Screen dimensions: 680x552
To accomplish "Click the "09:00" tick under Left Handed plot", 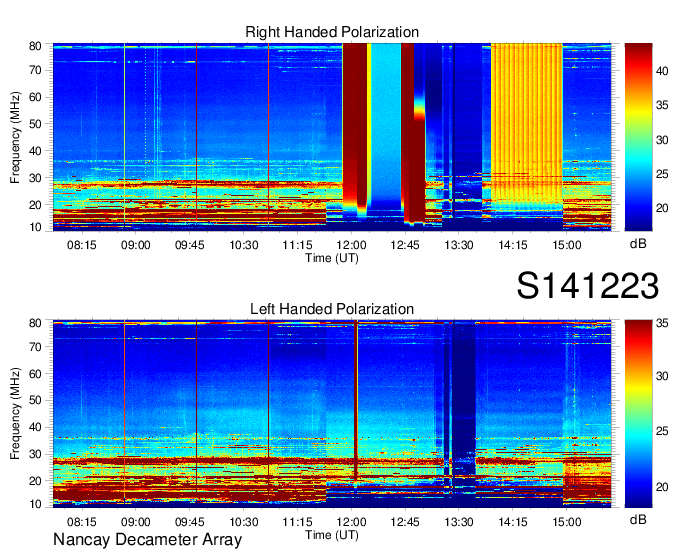I will click(135, 522).
